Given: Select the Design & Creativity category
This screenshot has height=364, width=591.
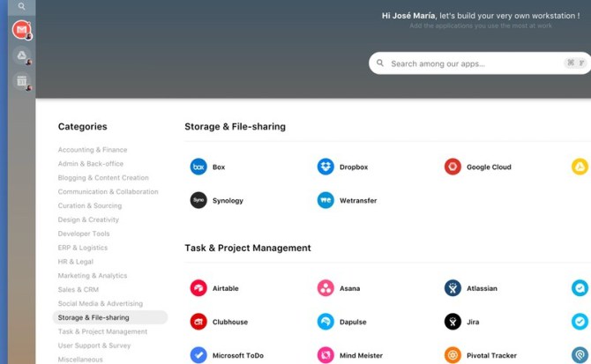Looking at the screenshot, I should coord(88,219).
